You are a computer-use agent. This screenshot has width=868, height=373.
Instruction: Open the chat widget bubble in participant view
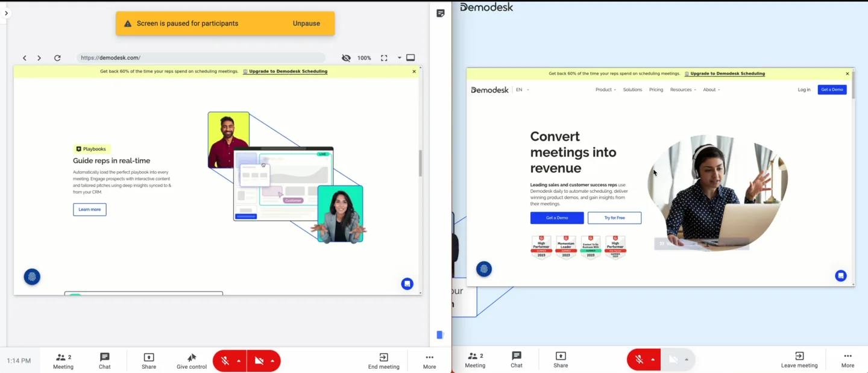pyautogui.click(x=841, y=275)
